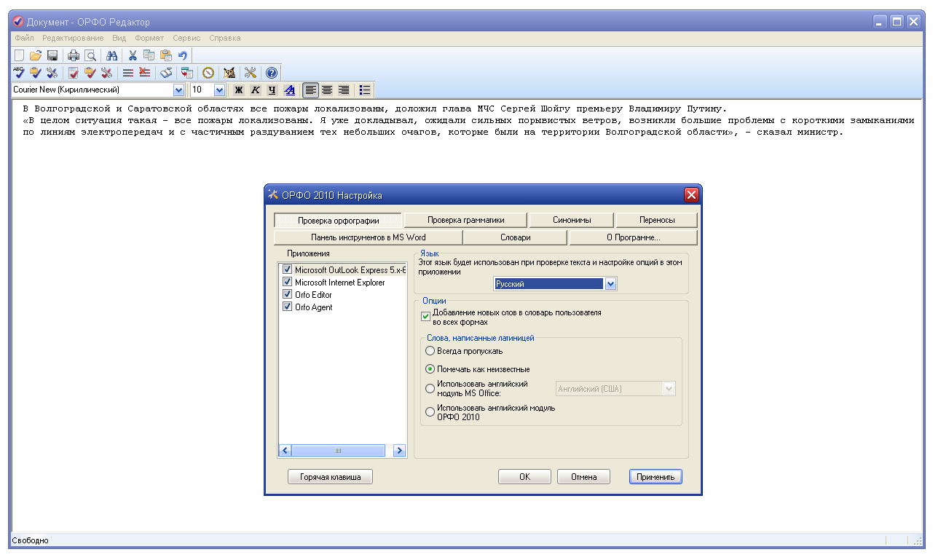Open settings with wrench and hammer icon
933x560 pixels.
(x=251, y=73)
